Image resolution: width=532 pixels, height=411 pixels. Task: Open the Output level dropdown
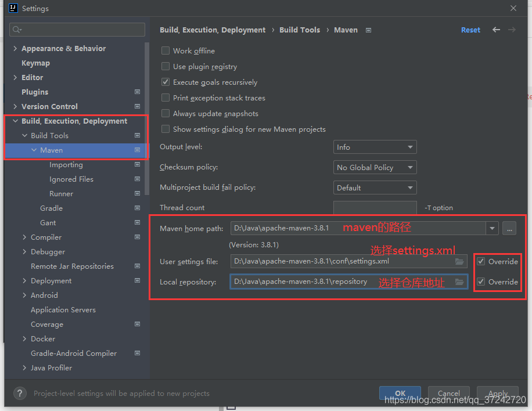click(375, 147)
